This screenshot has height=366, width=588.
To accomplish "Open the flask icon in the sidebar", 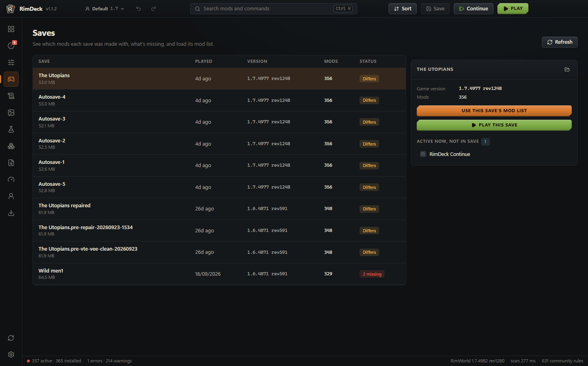I will (x=11, y=129).
